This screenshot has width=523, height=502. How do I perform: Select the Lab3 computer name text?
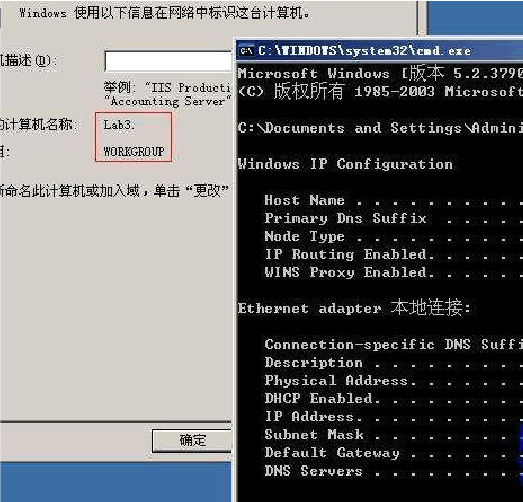(118, 125)
